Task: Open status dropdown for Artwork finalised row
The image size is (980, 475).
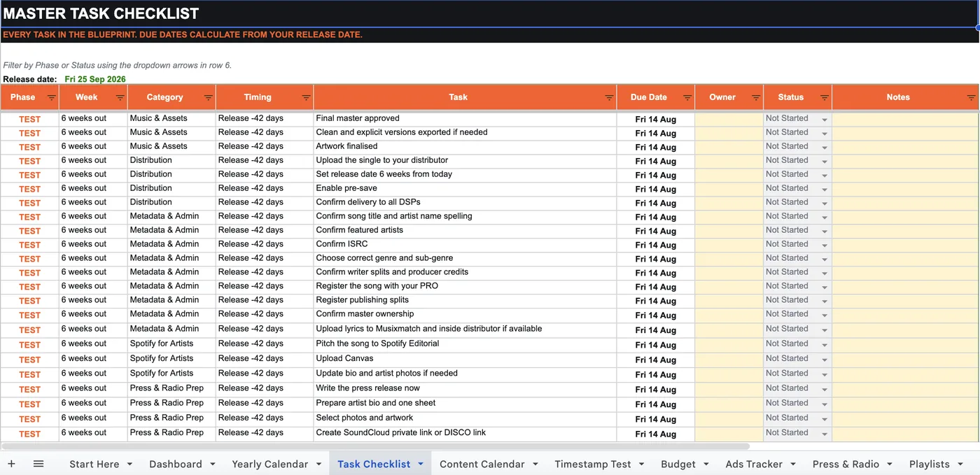Action: pos(825,148)
